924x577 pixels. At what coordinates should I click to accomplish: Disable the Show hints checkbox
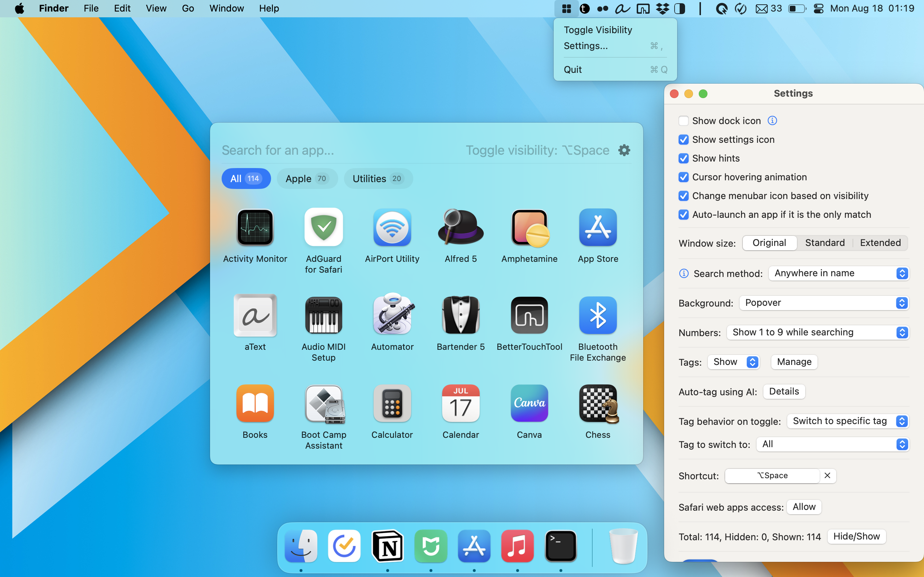[684, 158]
